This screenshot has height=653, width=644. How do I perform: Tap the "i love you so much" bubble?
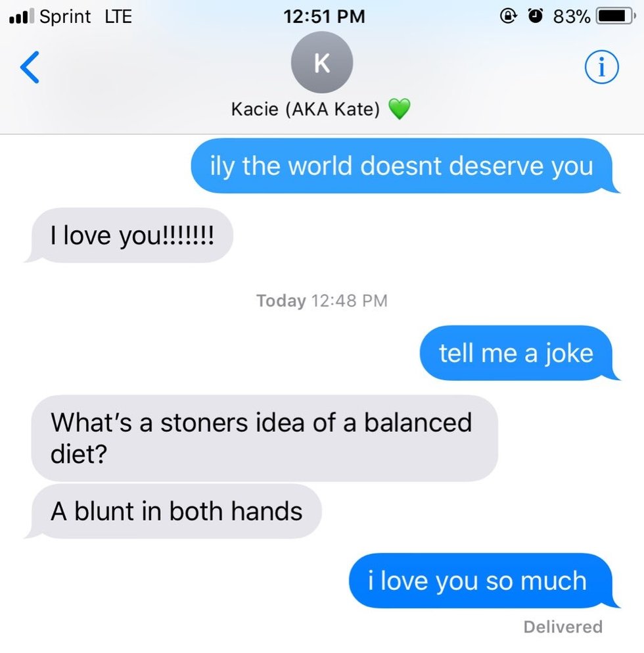click(x=483, y=581)
